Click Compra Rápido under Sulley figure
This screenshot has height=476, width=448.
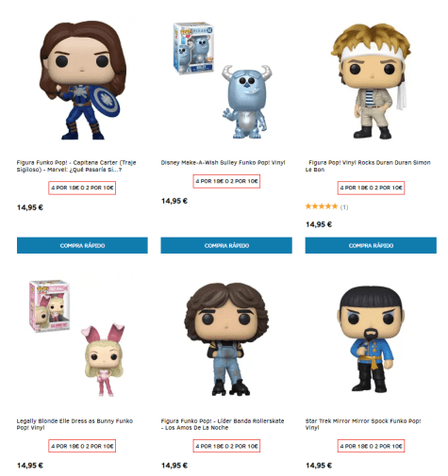(x=226, y=245)
